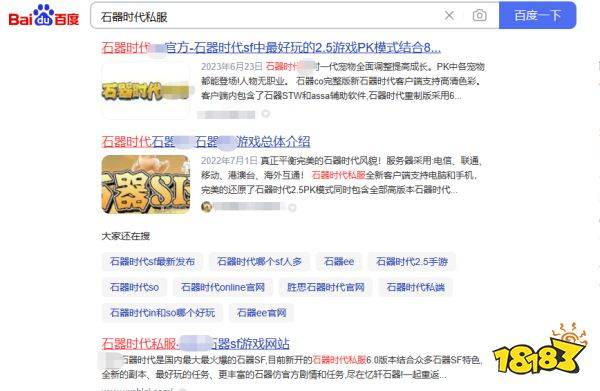Click the Baidu logo
The image size is (600, 391).
point(44,16)
